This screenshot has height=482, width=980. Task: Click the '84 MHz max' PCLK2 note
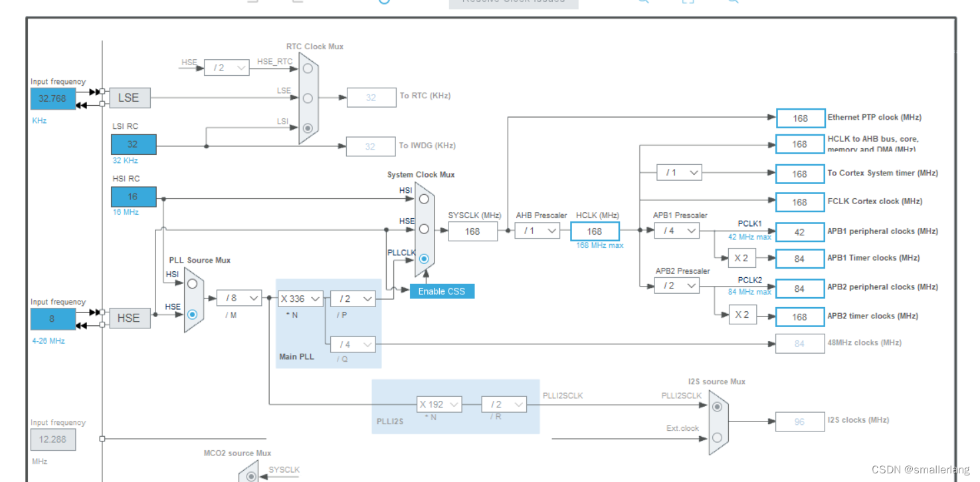tap(749, 292)
